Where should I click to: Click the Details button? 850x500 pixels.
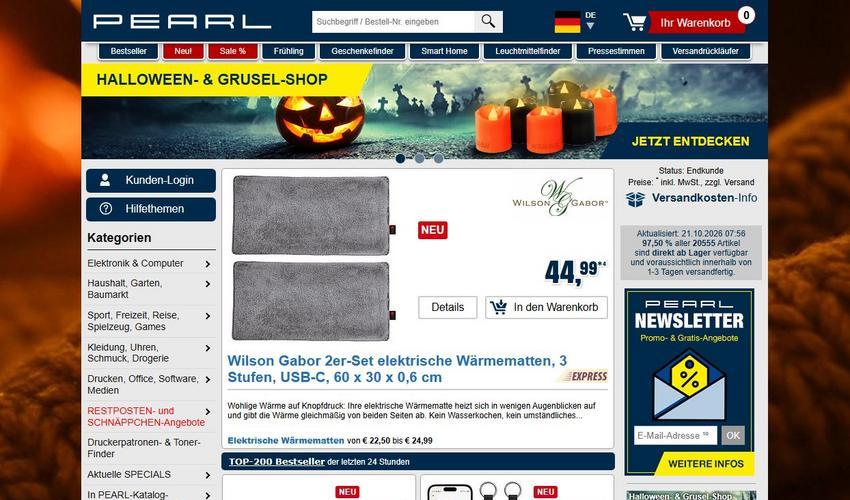(448, 307)
